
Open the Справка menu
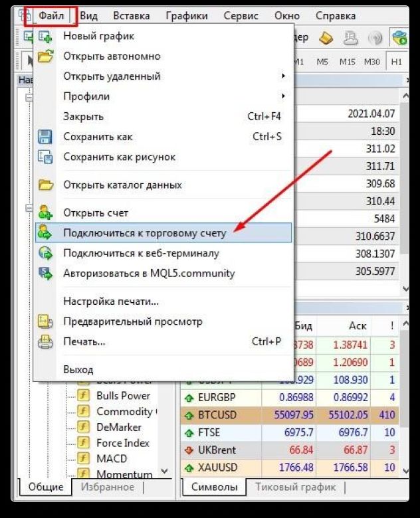click(336, 16)
